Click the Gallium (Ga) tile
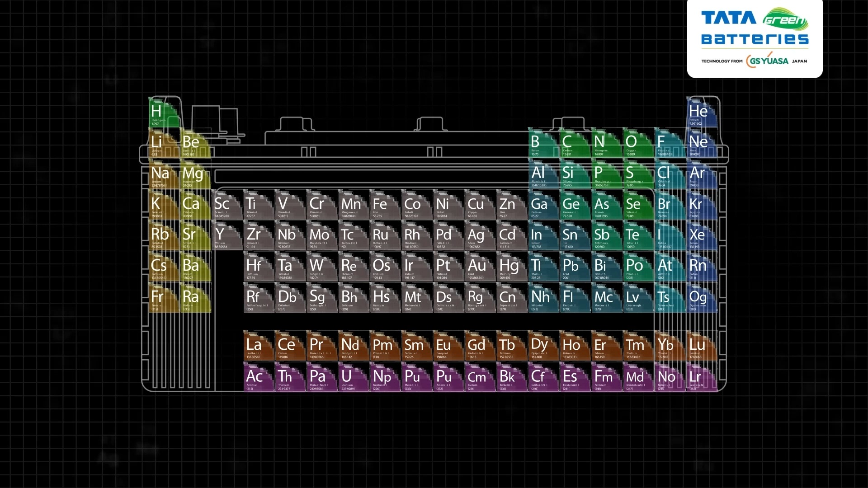 (x=543, y=204)
